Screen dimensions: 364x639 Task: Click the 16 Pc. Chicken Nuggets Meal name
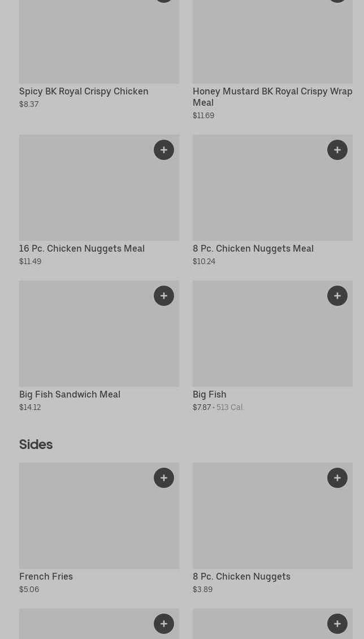click(82, 249)
